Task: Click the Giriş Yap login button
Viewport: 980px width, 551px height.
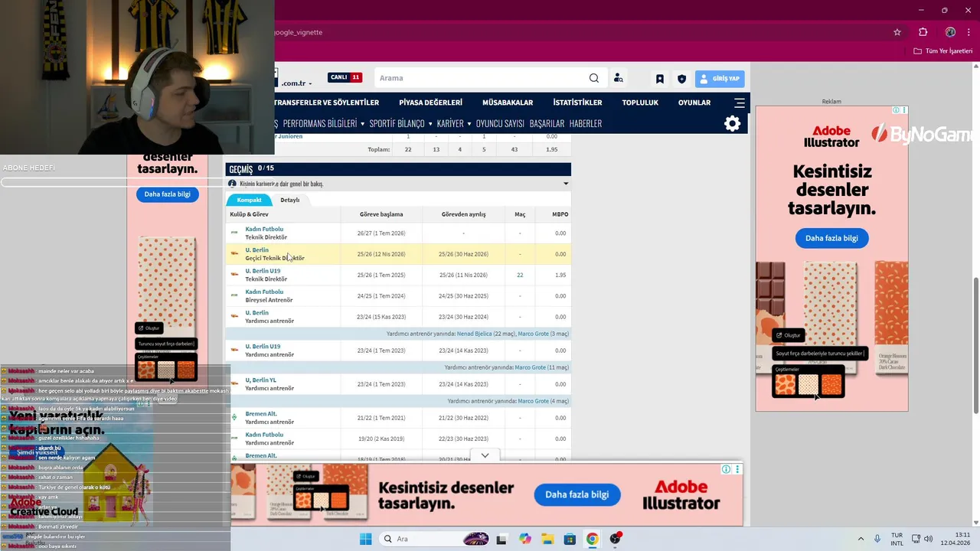Action: point(720,78)
